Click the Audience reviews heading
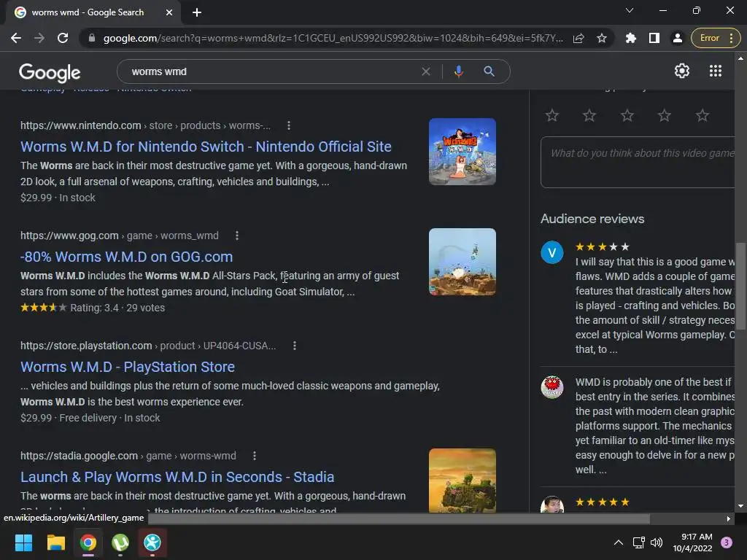747x560 pixels. click(x=592, y=219)
